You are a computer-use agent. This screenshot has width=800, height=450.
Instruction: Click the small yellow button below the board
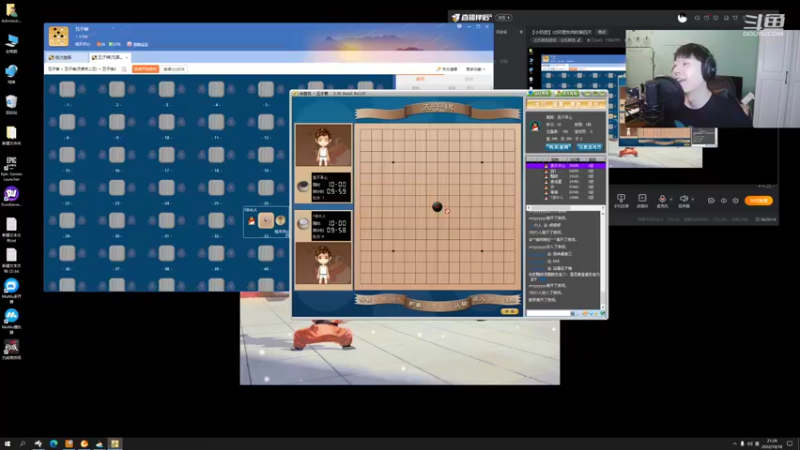[509, 311]
